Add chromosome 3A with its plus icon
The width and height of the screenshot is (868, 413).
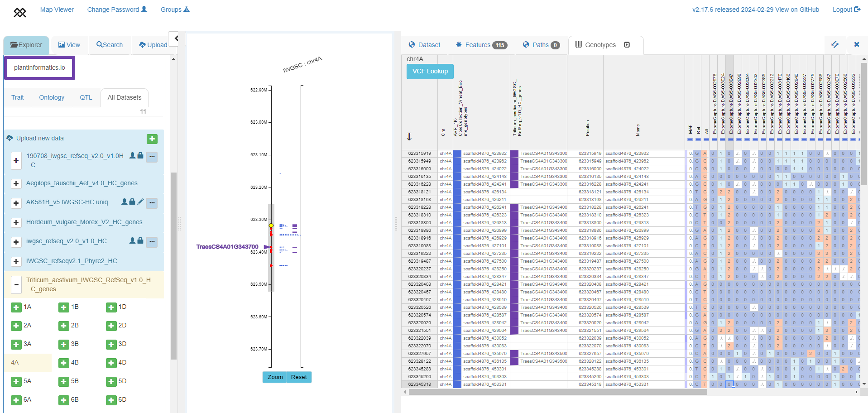point(16,345)
